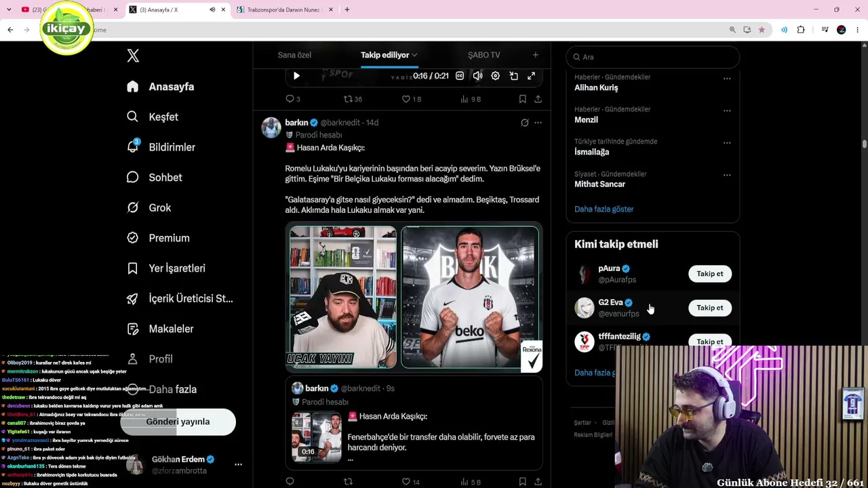868x488 pixels.
Task: Go to Anasayfa in the sidebar
Action: click(x=161, y=87)
